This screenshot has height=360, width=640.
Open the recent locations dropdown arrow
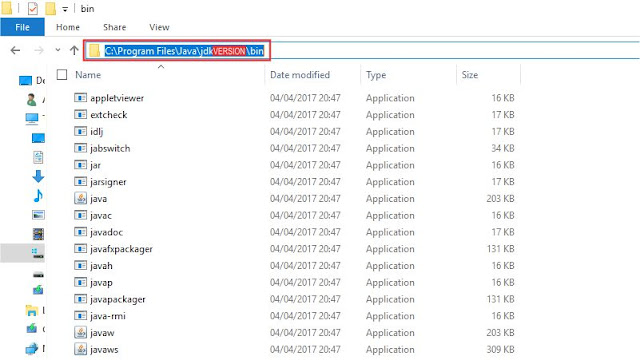(58, 50)
